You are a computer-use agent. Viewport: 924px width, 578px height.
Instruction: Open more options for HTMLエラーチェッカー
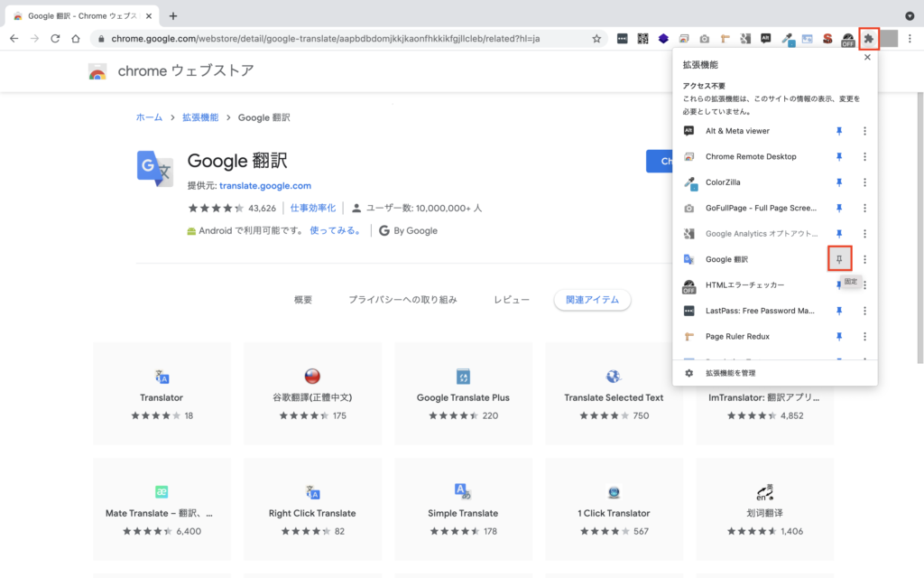pyautogui.click(x=864, y=284)
